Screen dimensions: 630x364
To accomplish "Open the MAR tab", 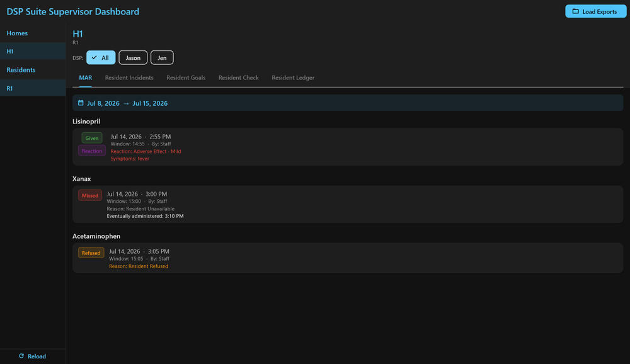I will [85, 77].
